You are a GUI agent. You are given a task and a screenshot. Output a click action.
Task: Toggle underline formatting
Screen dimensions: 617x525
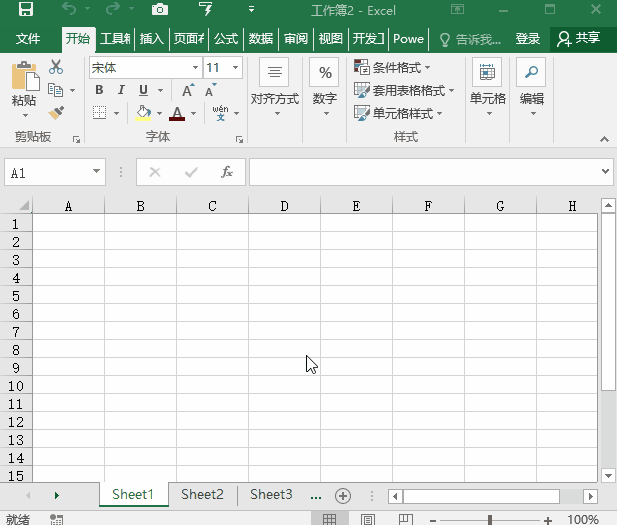143,90
